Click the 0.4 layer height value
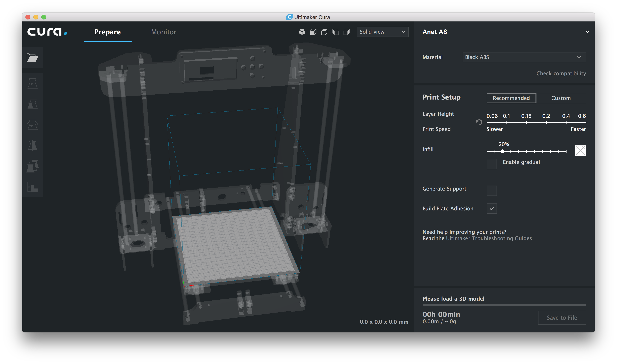The width and height of the screenshot is (617, 364). click(x=566, y=116)
